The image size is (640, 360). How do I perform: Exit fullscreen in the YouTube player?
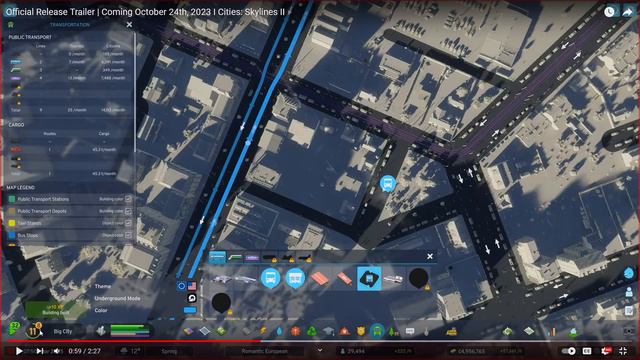pos(623,351)
